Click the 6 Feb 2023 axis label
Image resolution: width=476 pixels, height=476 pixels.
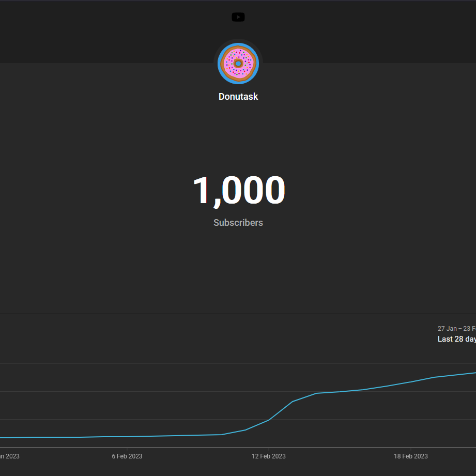[x=127, y=456]
